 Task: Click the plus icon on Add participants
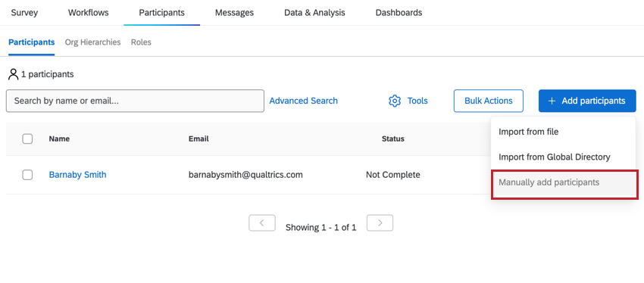pos(552,101)
